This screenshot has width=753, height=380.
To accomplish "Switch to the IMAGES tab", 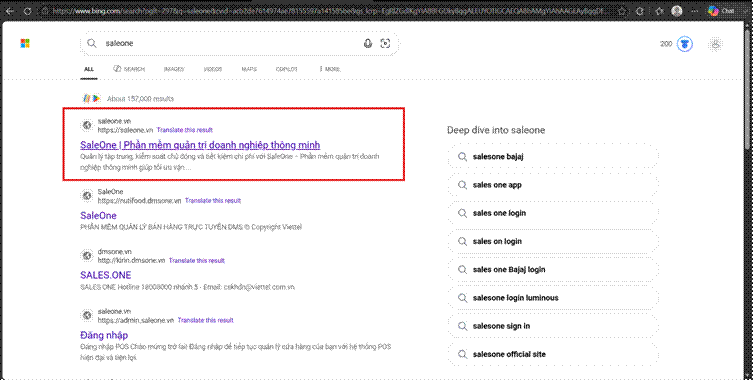I will click(x=174, y=69).
